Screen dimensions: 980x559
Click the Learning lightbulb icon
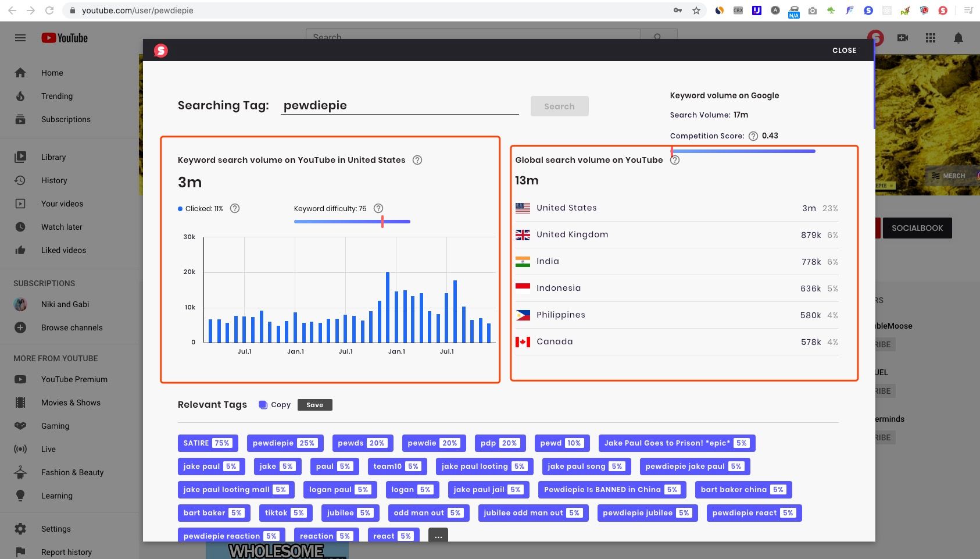(x=20, y=496)
